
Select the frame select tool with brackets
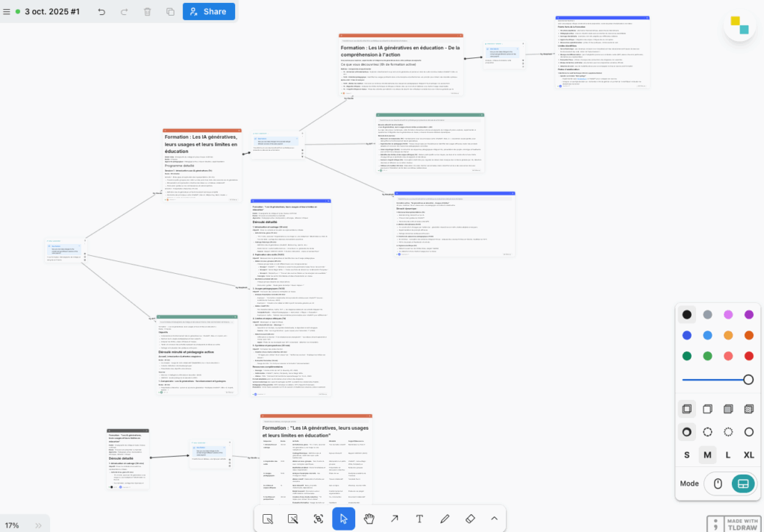pos(318,519)
